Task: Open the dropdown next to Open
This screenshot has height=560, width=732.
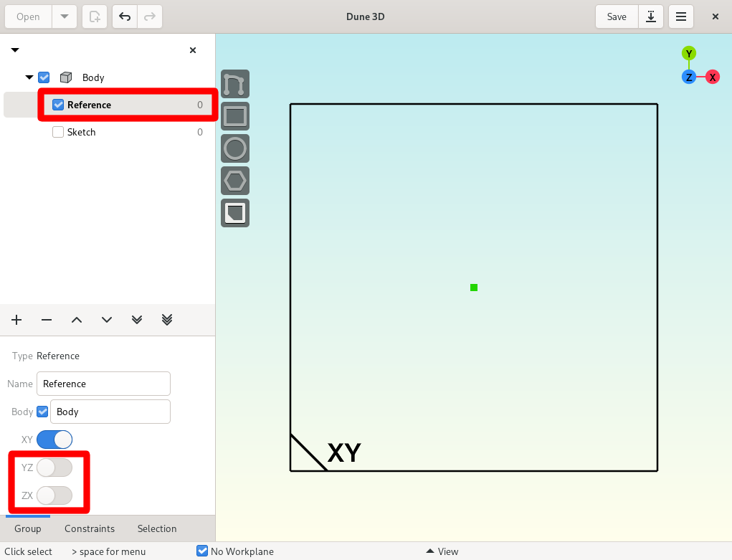Action: coord(65,16)
